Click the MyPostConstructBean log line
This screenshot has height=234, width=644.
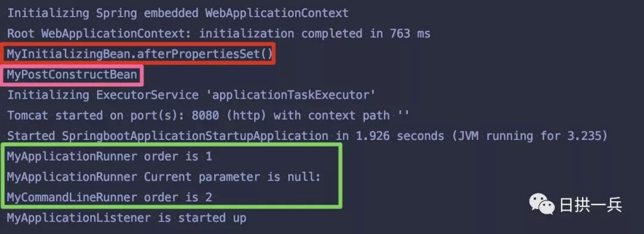(x=72, y=74)
